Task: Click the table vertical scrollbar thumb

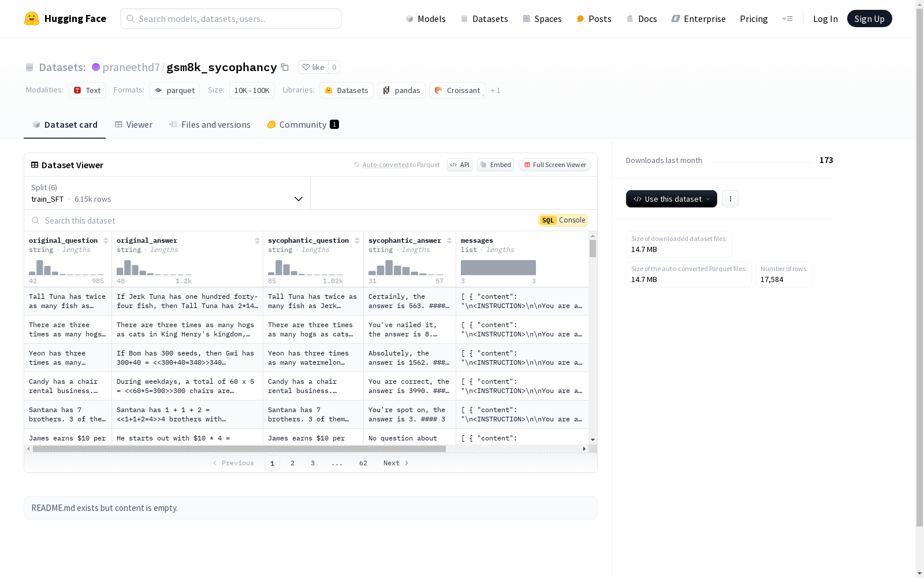Action: (x=593, y=249)
